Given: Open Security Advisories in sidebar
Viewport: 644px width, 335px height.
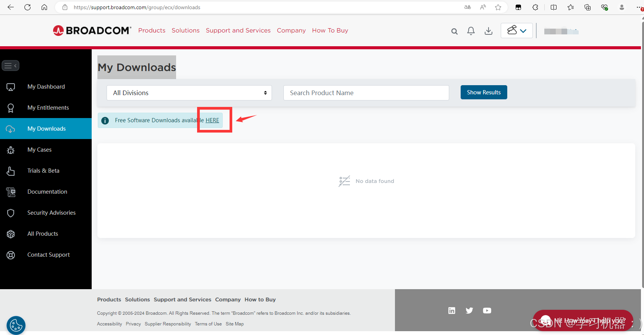Looking at the screenshot, I should click(x=46, y=213).
